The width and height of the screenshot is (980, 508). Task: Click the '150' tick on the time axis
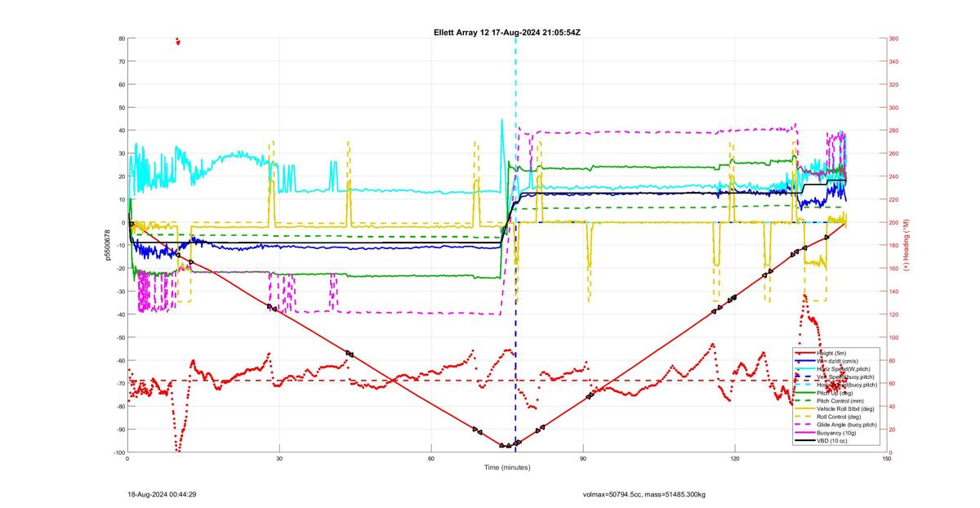[x=887, y=459]
